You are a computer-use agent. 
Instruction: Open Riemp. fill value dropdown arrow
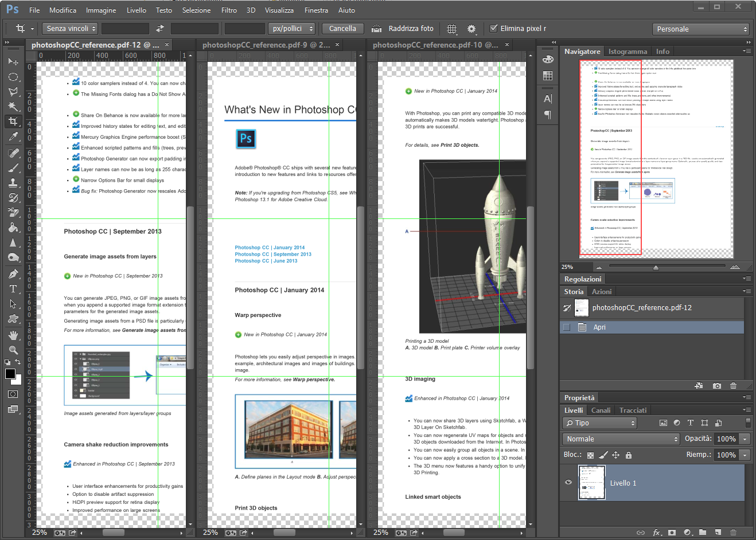coord(745,455)
